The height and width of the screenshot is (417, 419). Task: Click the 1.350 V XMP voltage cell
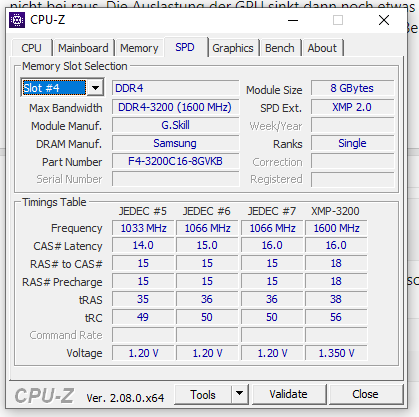336,353
